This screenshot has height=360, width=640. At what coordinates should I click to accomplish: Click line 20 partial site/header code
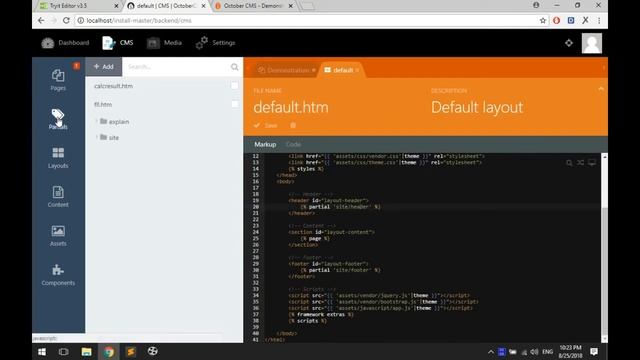(x=340, y=207)
